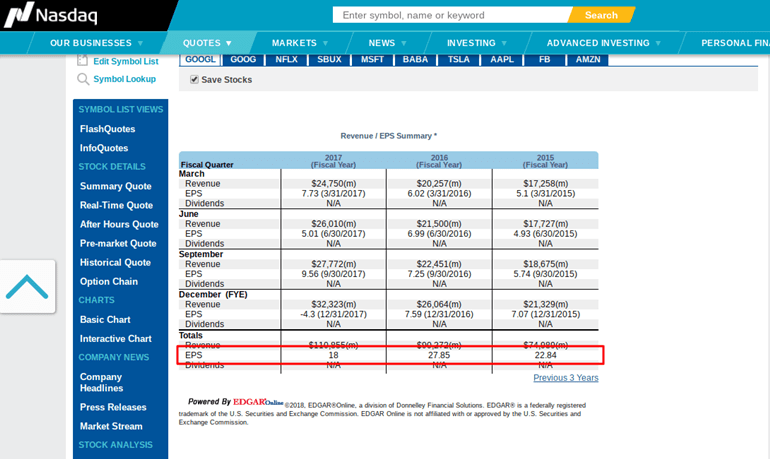
Task: Open Option Chain page
Action: 109,282
